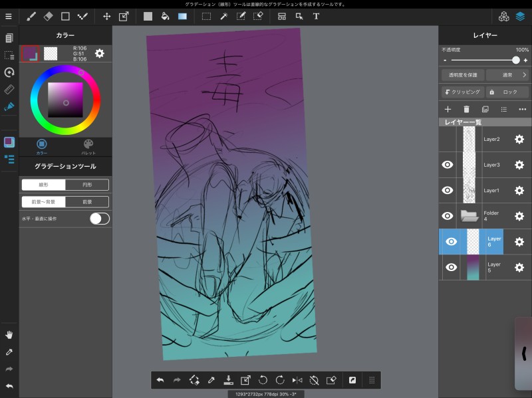Viewport: 532px width, 398px height.
Task: Click the opacity slider handle
Action: (516, 60)
